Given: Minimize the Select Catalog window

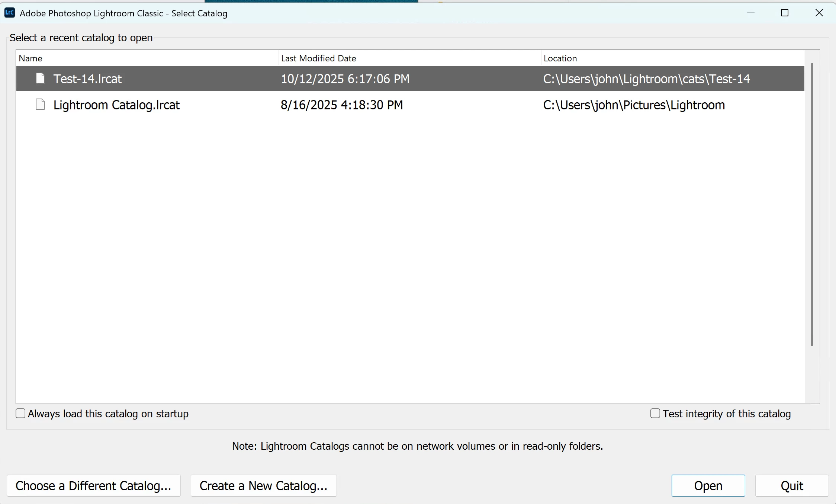Looking at the screenshot, I should 750,13.
